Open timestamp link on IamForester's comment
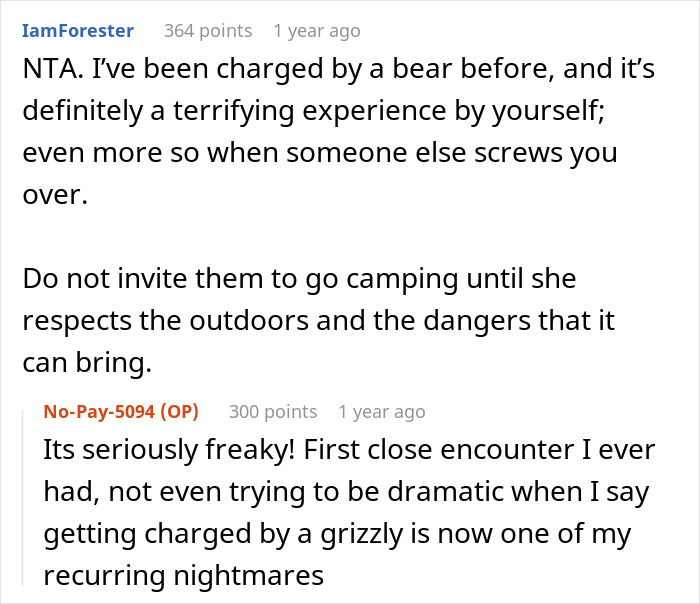Screen dimensions: 700x604 (x=316, y=31)
